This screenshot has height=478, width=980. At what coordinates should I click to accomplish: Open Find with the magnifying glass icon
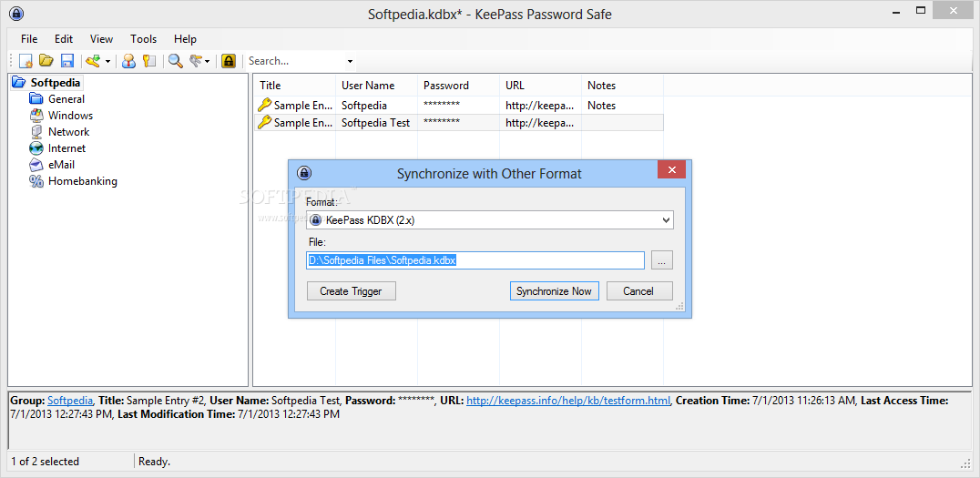click(176, 61)
